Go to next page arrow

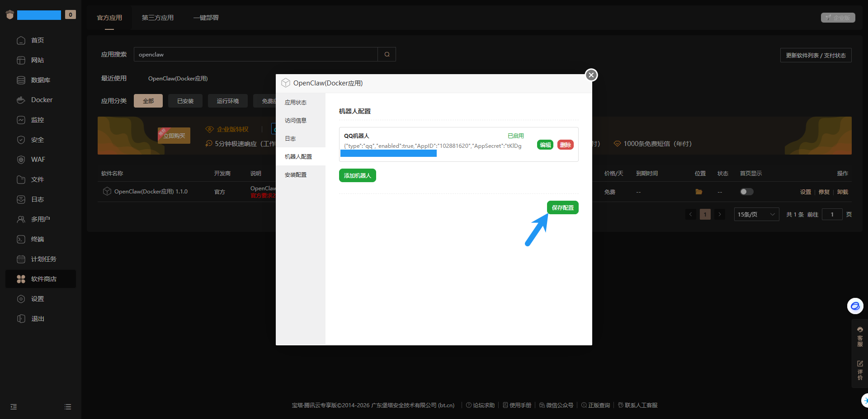click(x=720, y=214)
